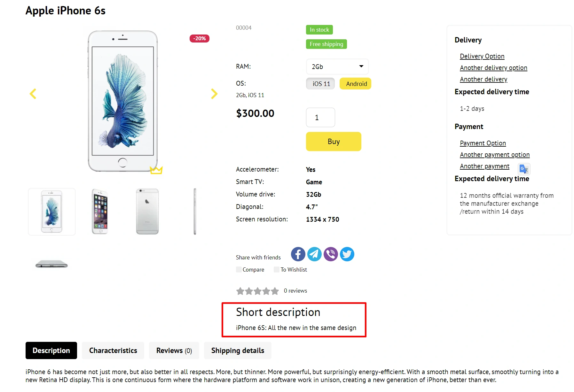
Task: Click the yellow crown icon
Action: coord(156,170)
